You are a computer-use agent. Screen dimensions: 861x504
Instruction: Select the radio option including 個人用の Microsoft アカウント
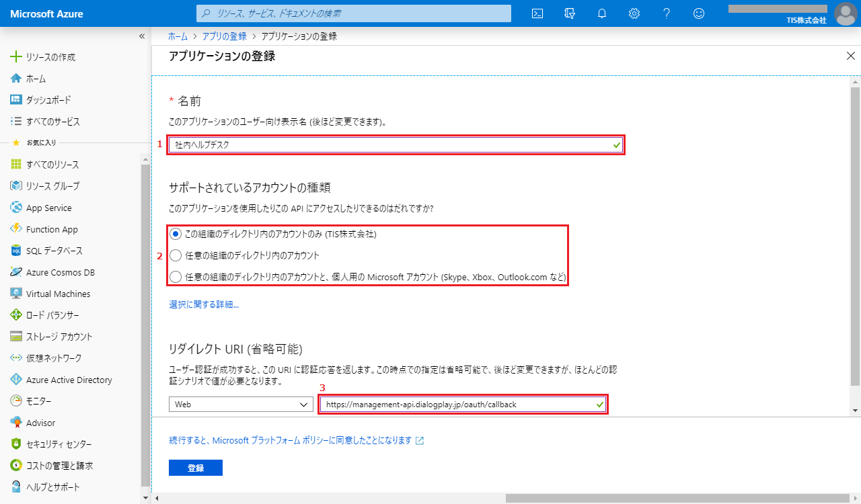(x=176, y=276)
